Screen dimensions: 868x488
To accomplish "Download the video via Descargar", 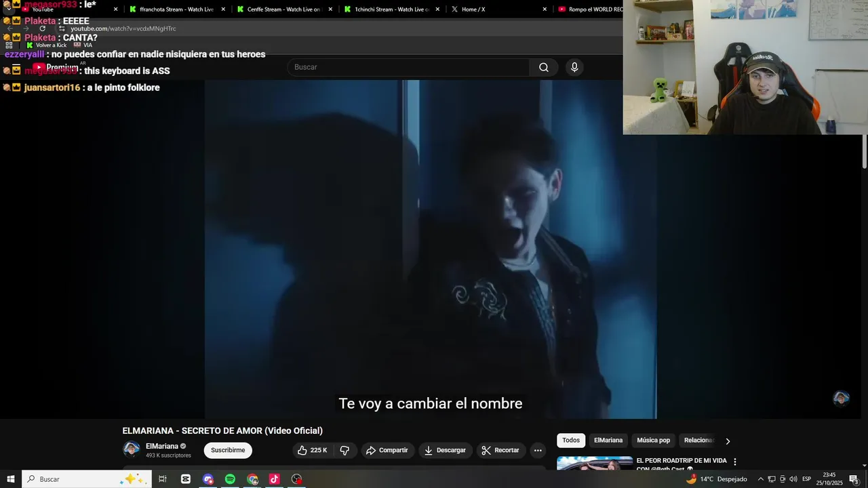I will 445,450.
